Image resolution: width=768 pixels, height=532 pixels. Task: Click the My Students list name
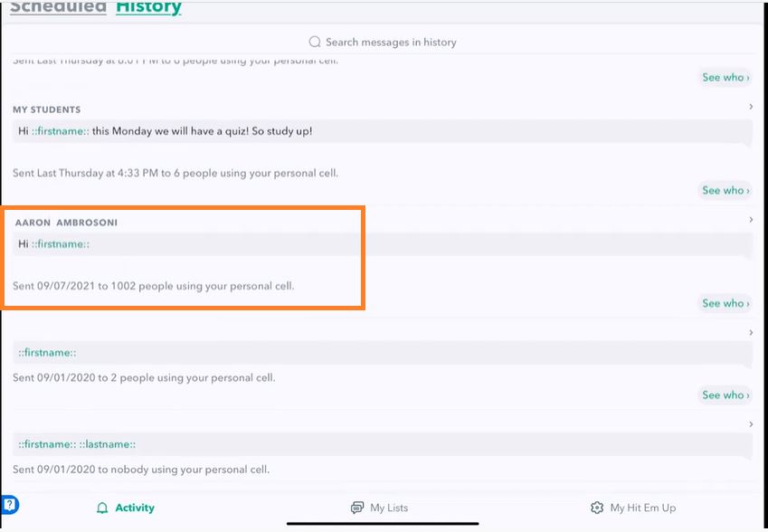pos(46,109)
